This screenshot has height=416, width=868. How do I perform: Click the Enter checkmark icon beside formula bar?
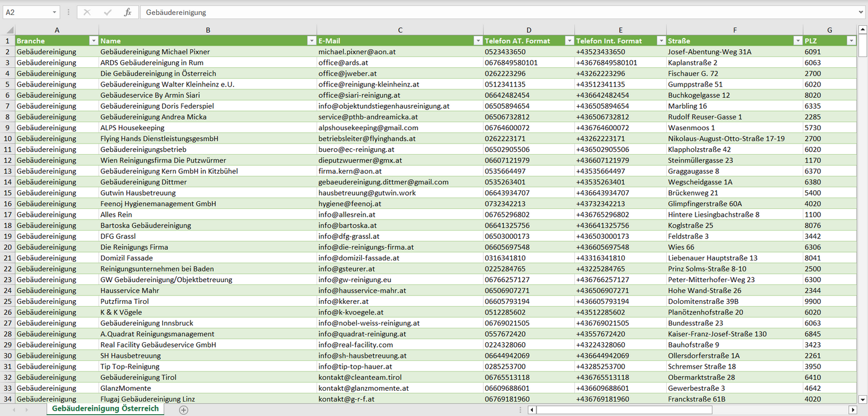[x=108, y=12]
